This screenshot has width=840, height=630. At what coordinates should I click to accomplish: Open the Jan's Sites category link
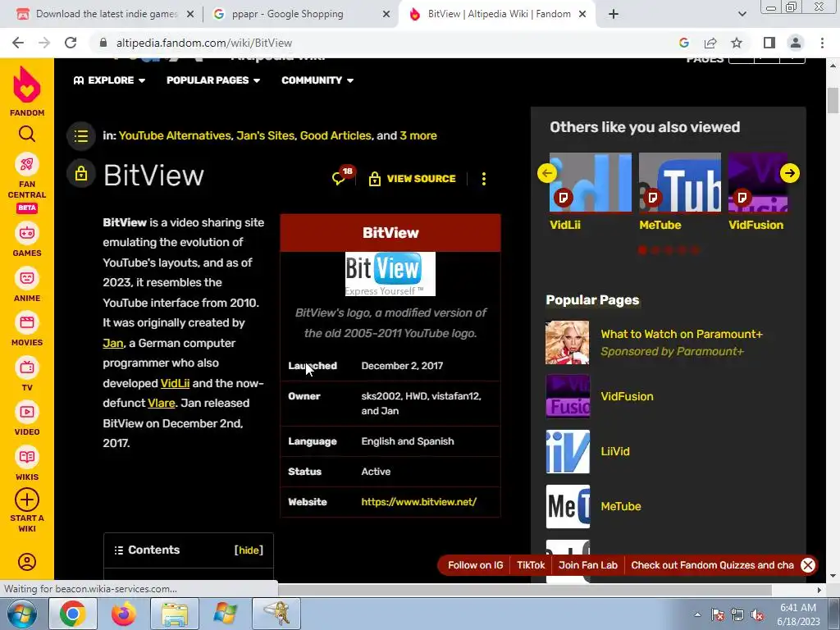click(266, 135)
